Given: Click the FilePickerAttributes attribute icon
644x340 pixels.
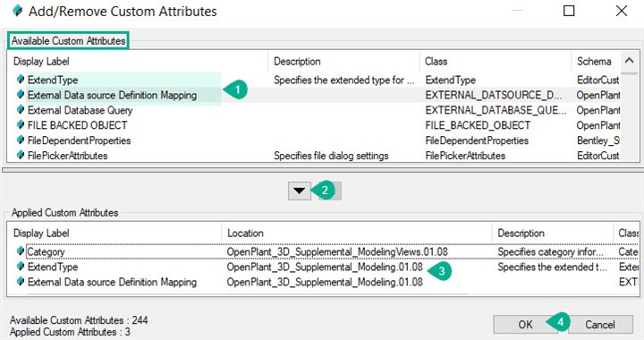Looking at the screenshot, I should tap(20, 155).
